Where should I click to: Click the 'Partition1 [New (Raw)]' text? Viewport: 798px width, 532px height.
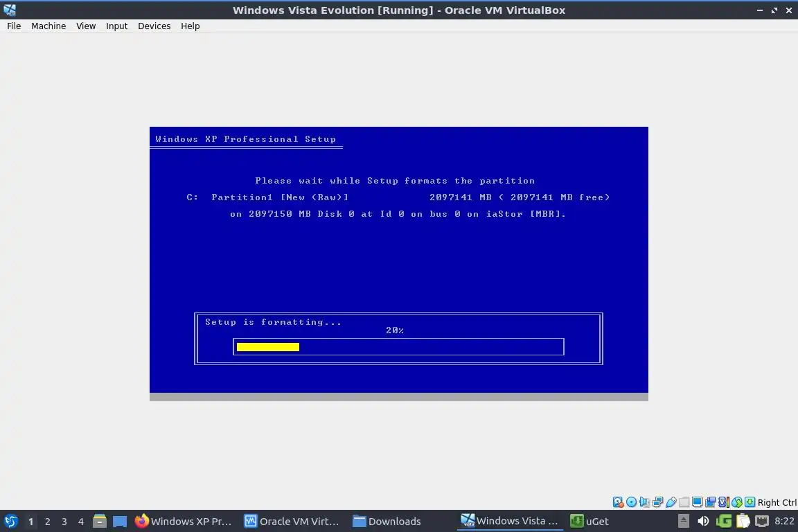coord(280,197)
